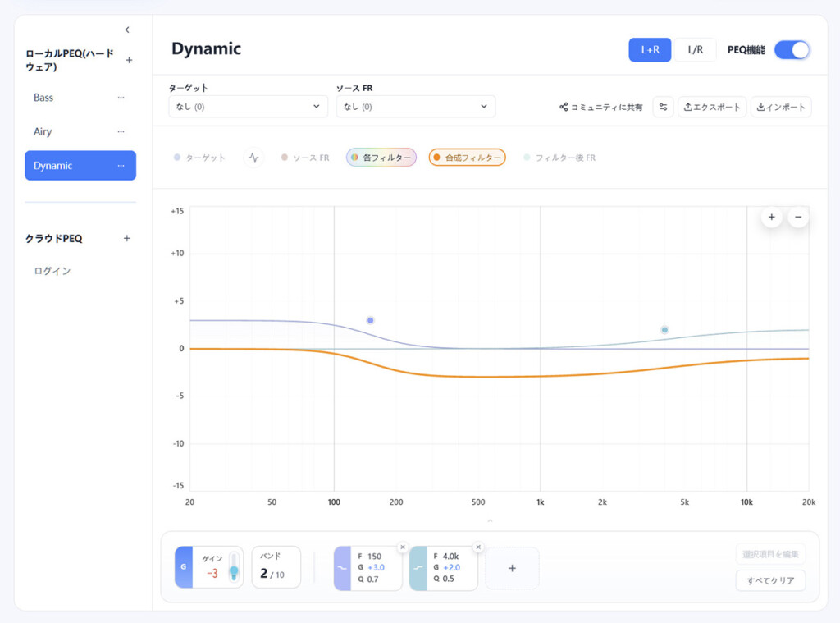Screen dimensions: 840x623
Task: Click the waveform icon next to ターゲット legend
Action: (254, 158)
